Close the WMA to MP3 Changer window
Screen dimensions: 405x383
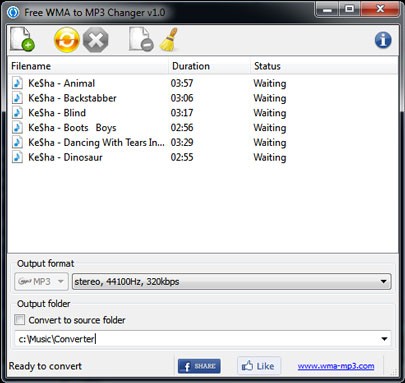[380, 9]
